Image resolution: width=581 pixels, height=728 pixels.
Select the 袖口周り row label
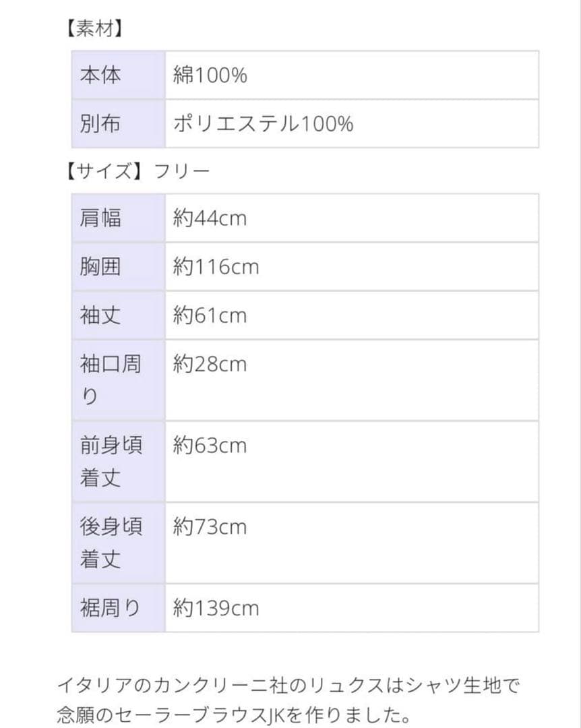coord(111,380)
